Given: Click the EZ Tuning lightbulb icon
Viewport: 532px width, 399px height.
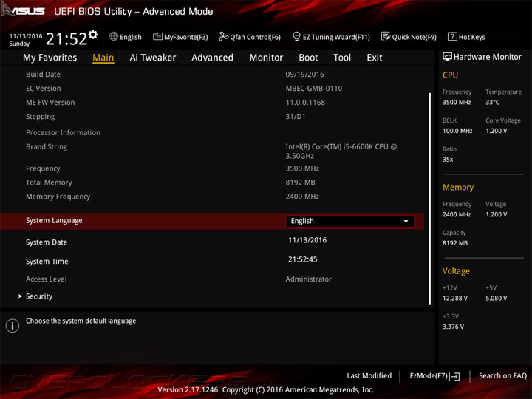Looking at the screenshot, I should click(296, 36).
